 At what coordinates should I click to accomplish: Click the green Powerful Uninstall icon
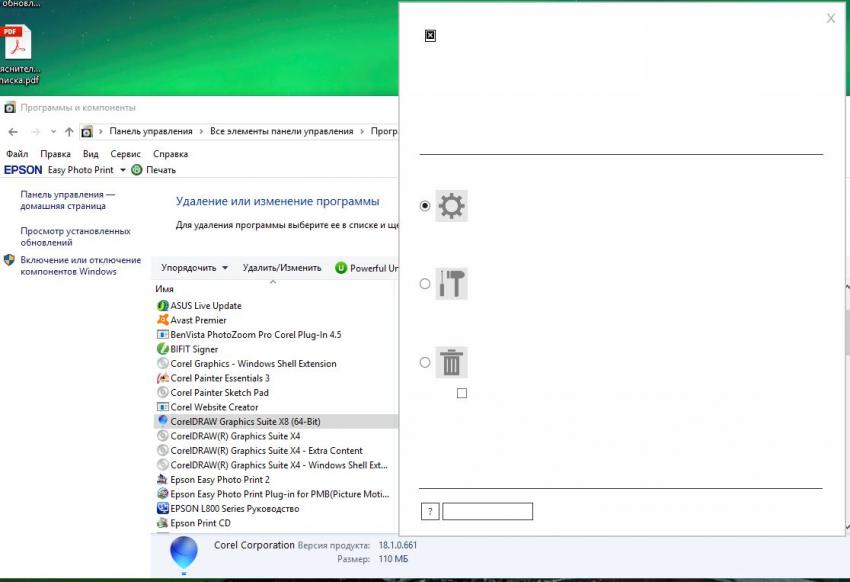click(x=341, y=268)
